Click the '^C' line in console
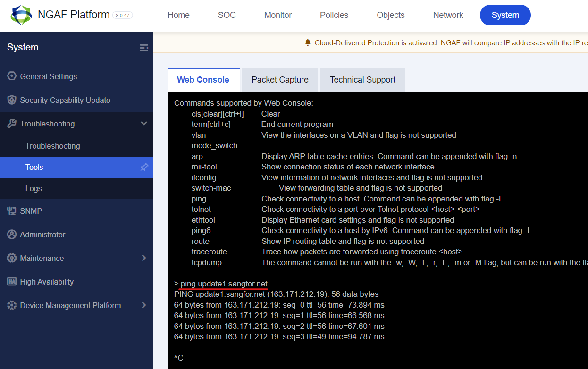 point(179,358)
